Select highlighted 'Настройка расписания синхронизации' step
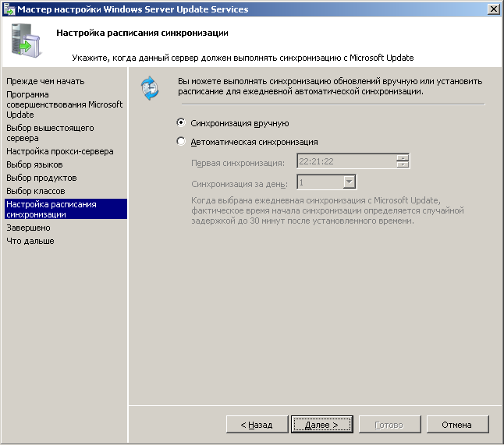This screenshot has width=504, height=445. pyautogui.click(x=66, y=209)
